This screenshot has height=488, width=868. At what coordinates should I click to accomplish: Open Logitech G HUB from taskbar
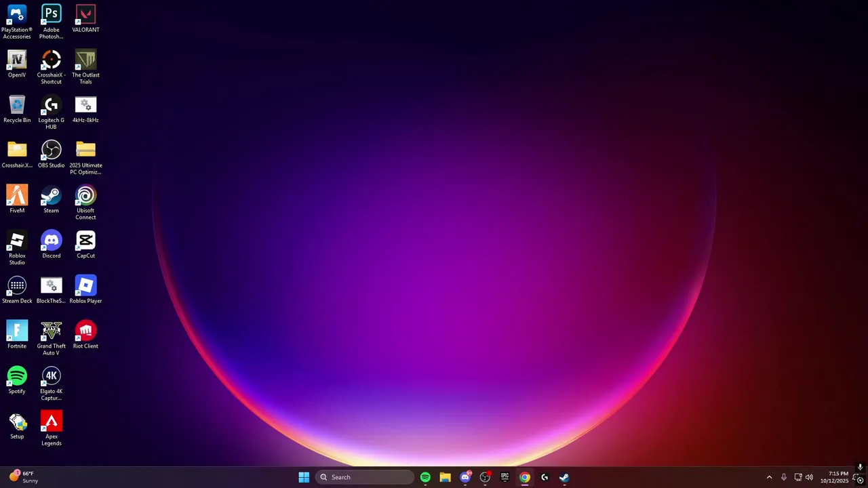544,477
